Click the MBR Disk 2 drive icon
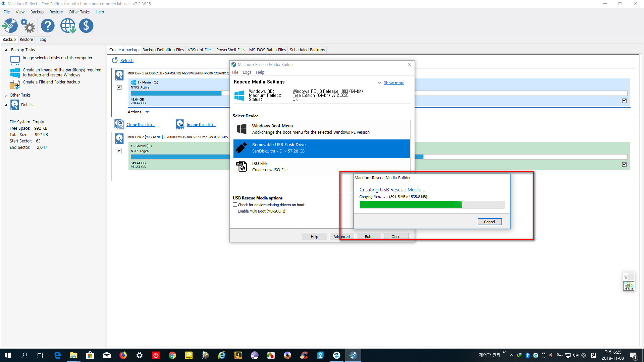The width and height of the screenshot is (644, 362). click(119, 138)
